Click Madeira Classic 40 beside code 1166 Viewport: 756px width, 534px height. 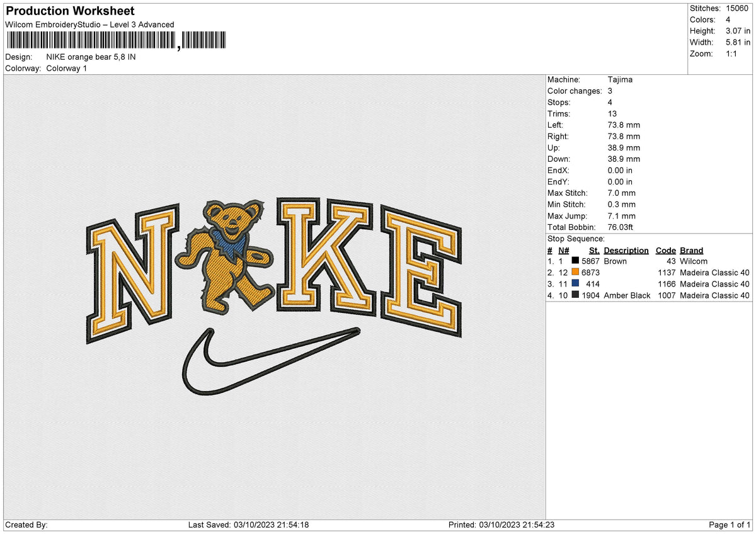click(x=714, y=284)
